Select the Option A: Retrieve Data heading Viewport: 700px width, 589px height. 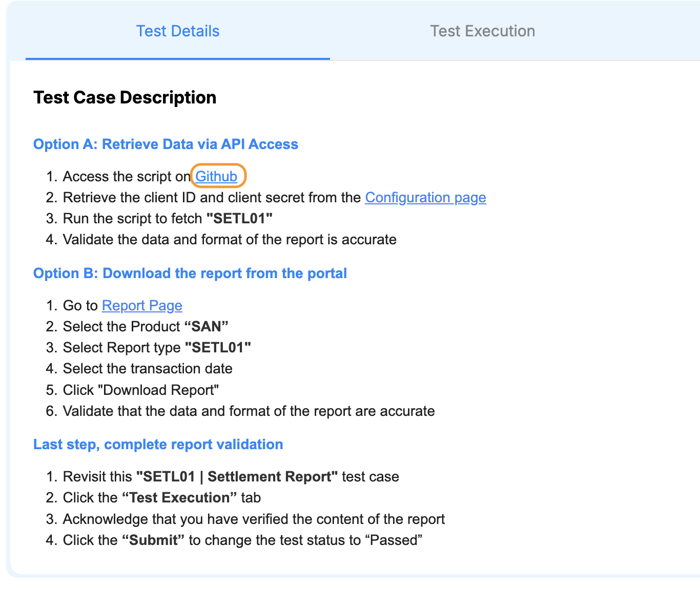click(166, 144)
